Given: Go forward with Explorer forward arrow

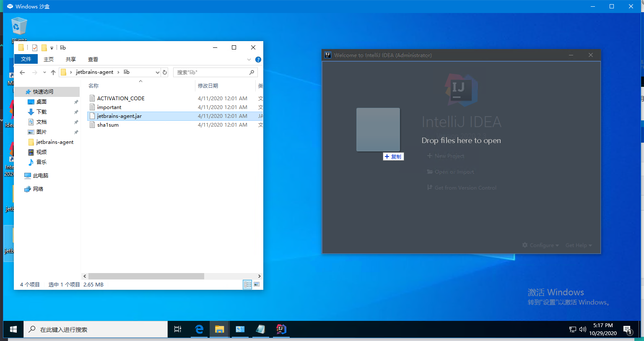Looking at the screenshot, I should [35, 73].
